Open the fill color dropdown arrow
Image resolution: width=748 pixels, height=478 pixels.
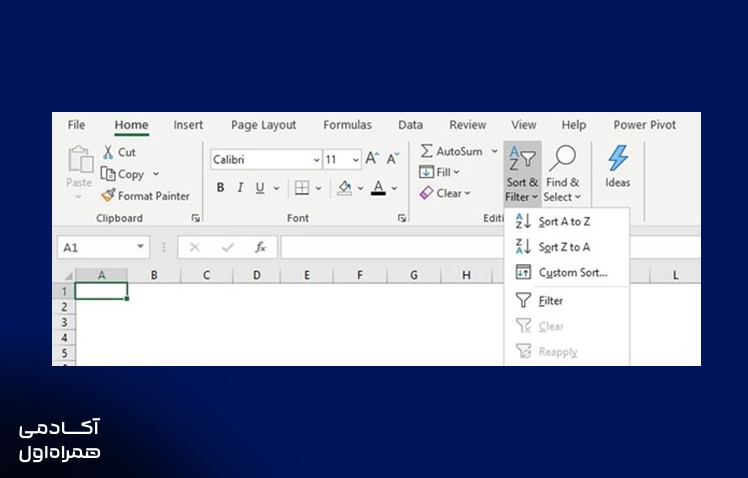361,188
